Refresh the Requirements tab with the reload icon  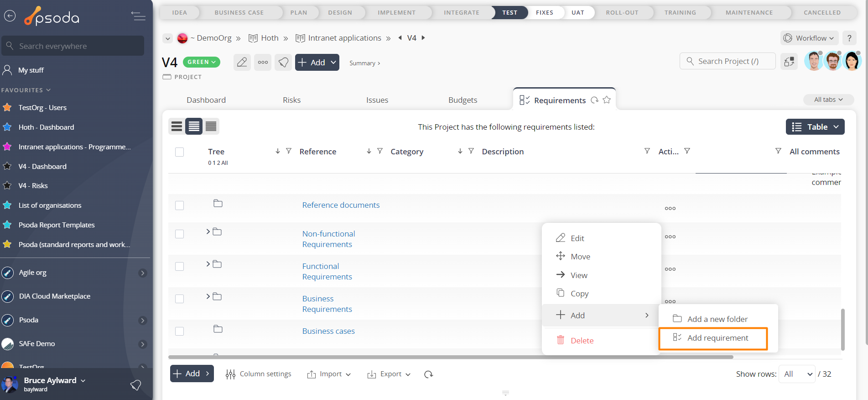coord(594,100)
